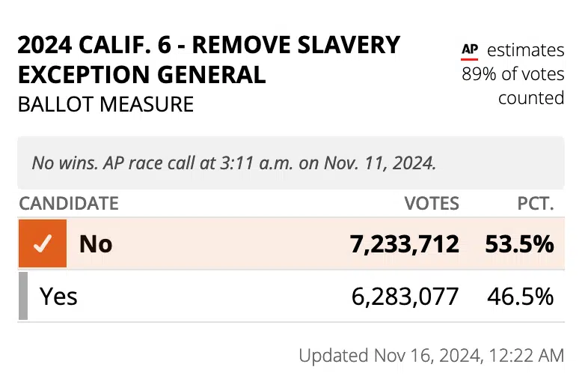Click the VOTES column header
588x376 pixels.
[432, 204]
